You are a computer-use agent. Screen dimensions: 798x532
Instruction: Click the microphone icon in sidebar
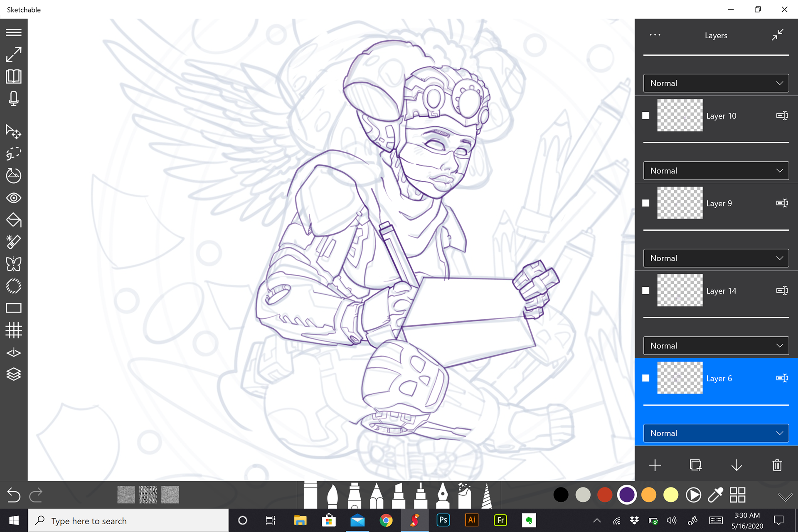coord(14,99)
